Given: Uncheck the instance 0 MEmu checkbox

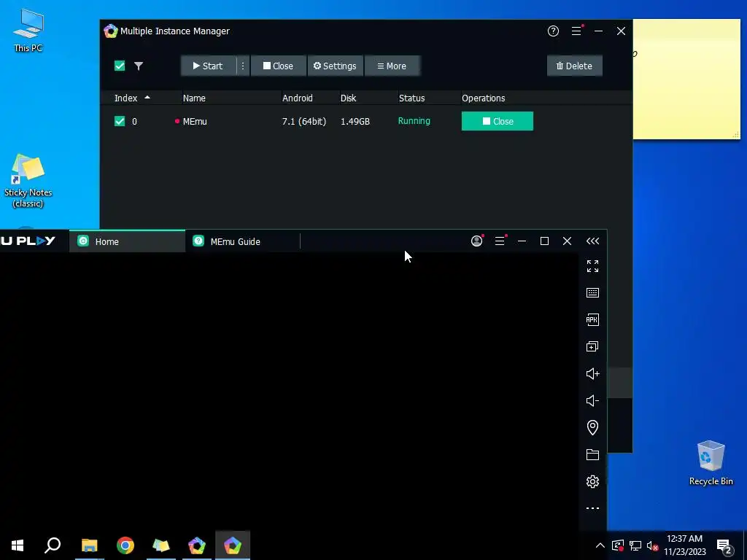Looking at the screenshot, I should click(x=120, y=121).
